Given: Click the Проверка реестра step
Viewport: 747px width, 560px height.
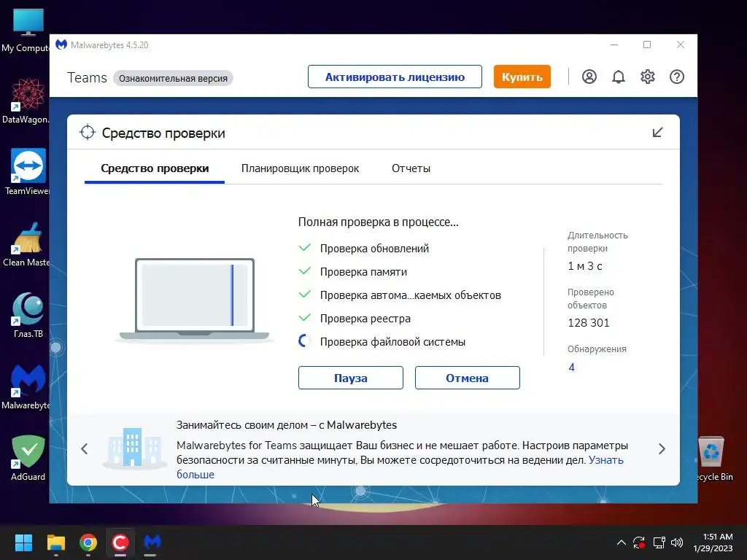Looking at the screenshot, I should pos(365,319).
